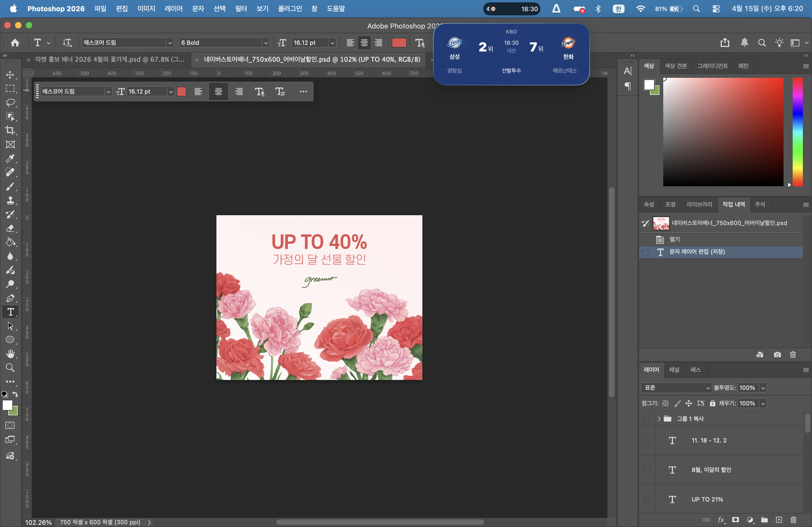Center align text in options bar
This screenshot has height=527, width=812.
click(x=364, y=43)
